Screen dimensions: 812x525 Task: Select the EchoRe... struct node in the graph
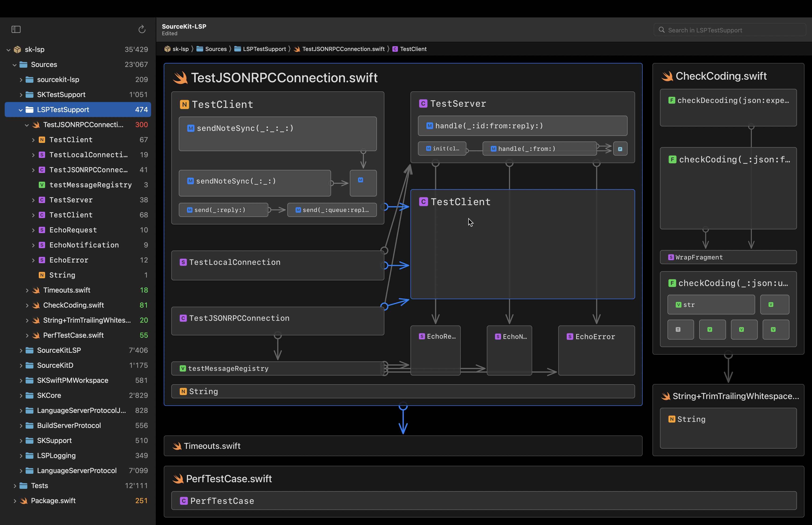(435, 350)
